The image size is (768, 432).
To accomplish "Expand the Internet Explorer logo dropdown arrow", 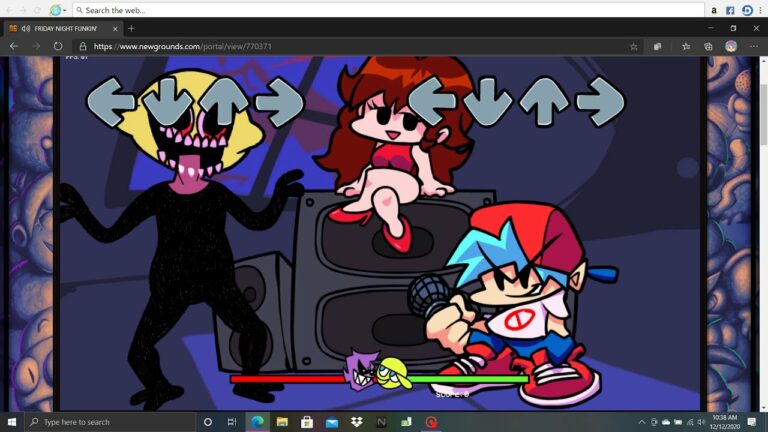I will 65,10.
